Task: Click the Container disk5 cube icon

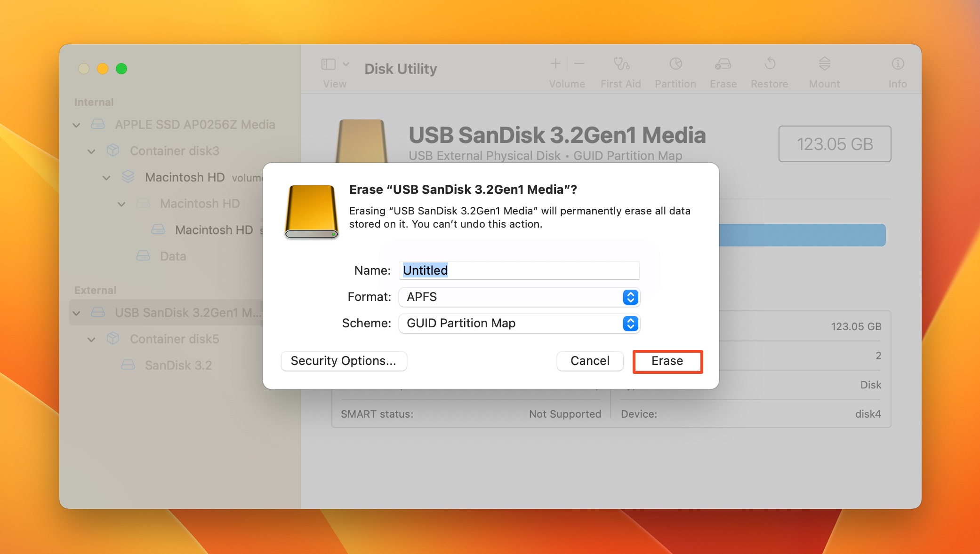Action: point(113,339)
